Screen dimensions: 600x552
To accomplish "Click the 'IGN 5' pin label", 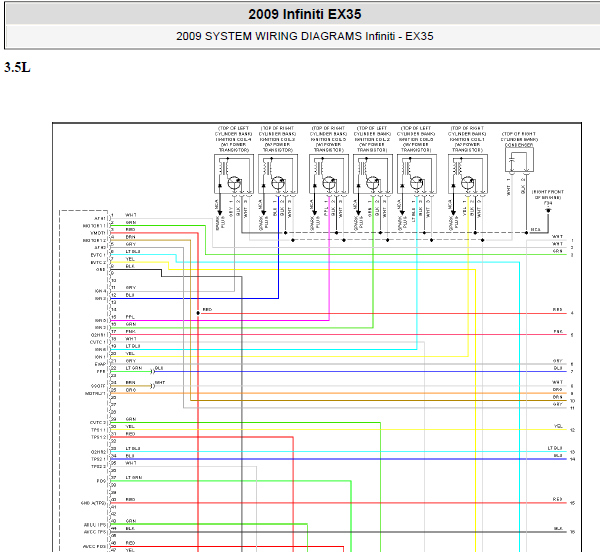I will 100,321.
